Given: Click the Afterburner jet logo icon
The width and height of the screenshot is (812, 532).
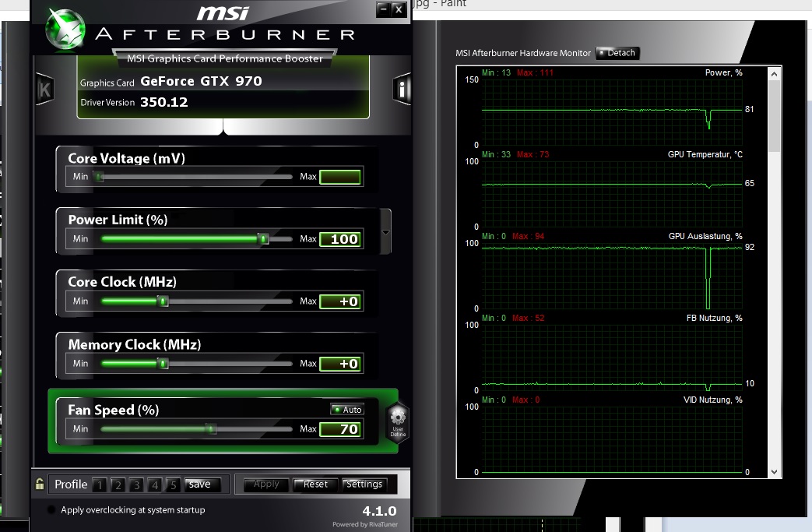Looking at the screenshot, I should [x=65, y=30].
